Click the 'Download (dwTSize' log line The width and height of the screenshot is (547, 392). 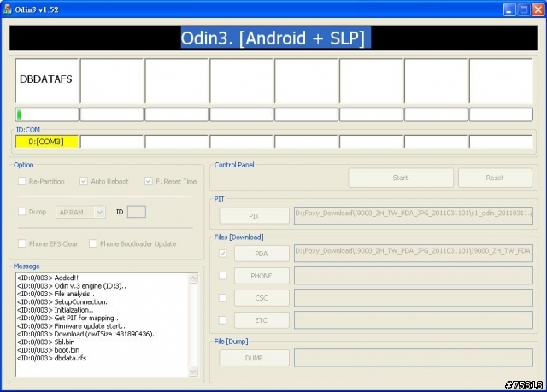87,334
